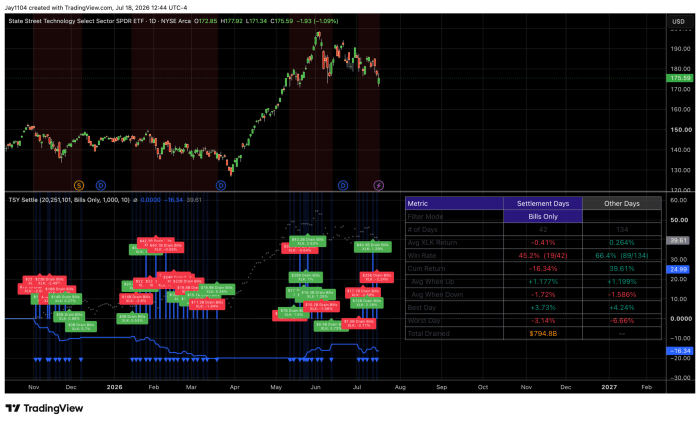Viewport: 700px width, 423px height.
Task: Click the Oct time axis label
Action: click(483, 387)
